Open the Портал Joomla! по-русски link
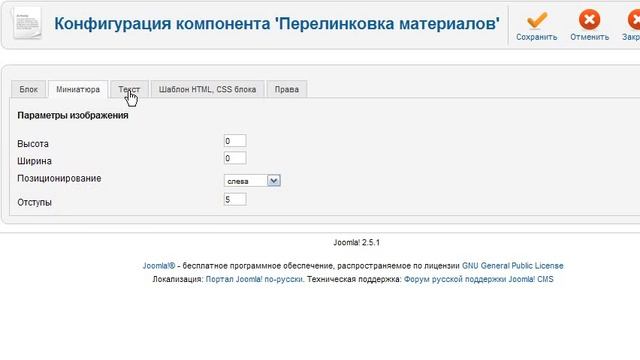640x360 pixels. pyautogui.click(x=254, y=279)
